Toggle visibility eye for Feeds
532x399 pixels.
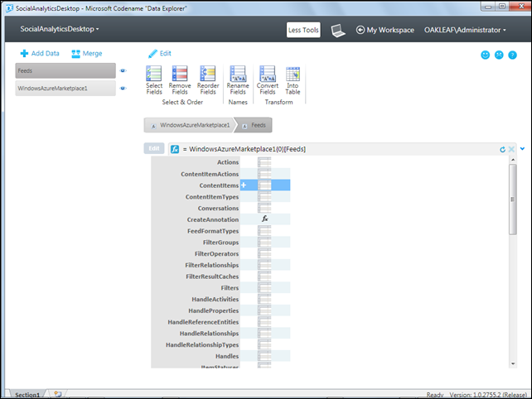(x=123, y=70)
